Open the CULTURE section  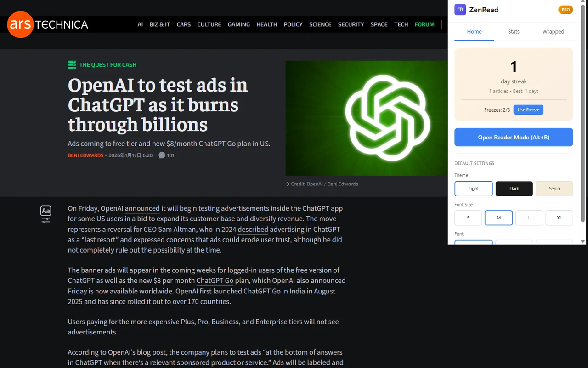[x=209, y=24]
